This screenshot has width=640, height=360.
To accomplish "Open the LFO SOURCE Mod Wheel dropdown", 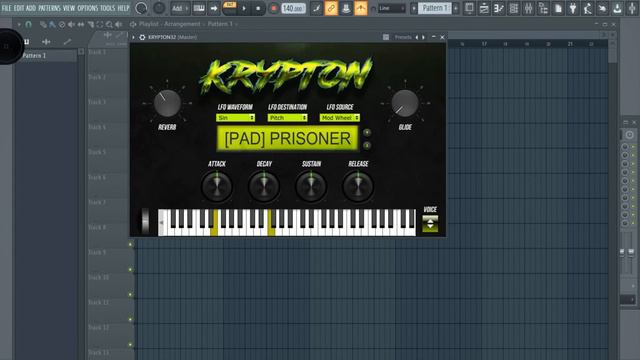I will click(340, 118).
